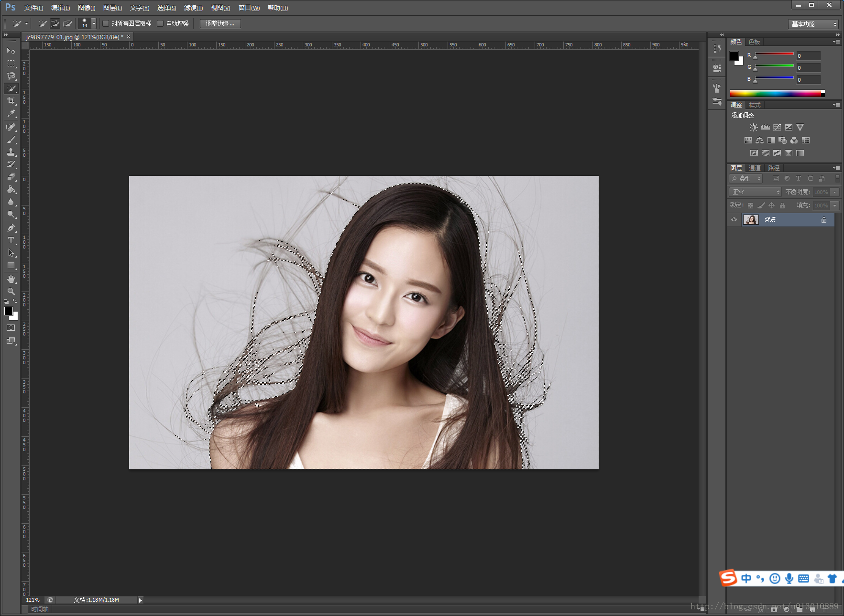This screenshot has width=844, height=616.
Task: Select the Dodge tool
Action: 11,214
